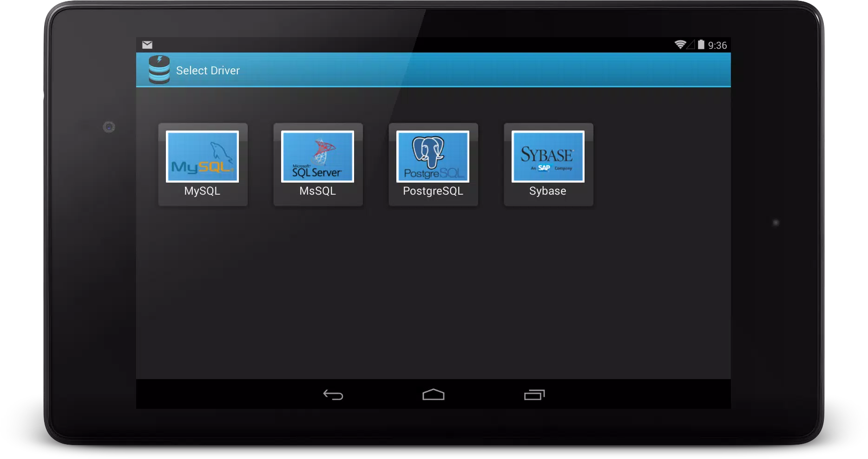Screen dimensions: 868x459
Task: Go back with the Android back button
Action: (333, 395)
